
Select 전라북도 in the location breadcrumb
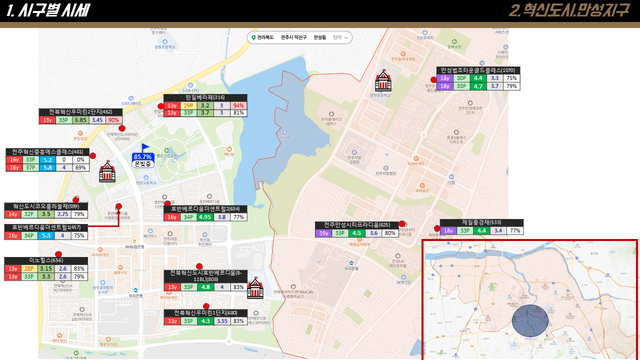(x=265, y=38)
